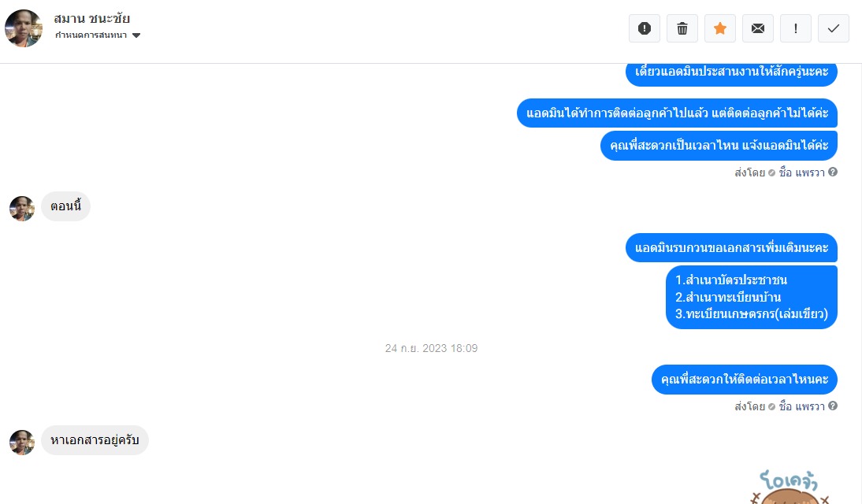This screenshot has width=862, height=504.
Task: Toggle the orange star follow-up icon
Action: (720, 28)
